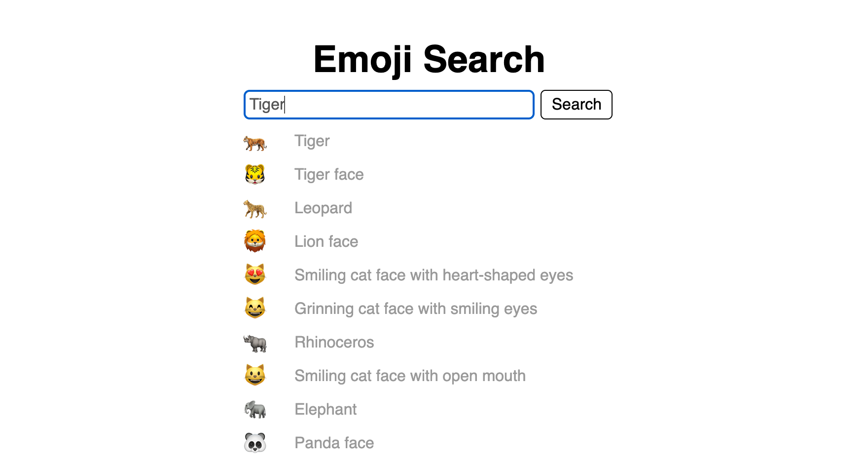Screen dimensions: 868x464
Task: Select the Elephant emoji icon
Action: [x=255, y=409]
